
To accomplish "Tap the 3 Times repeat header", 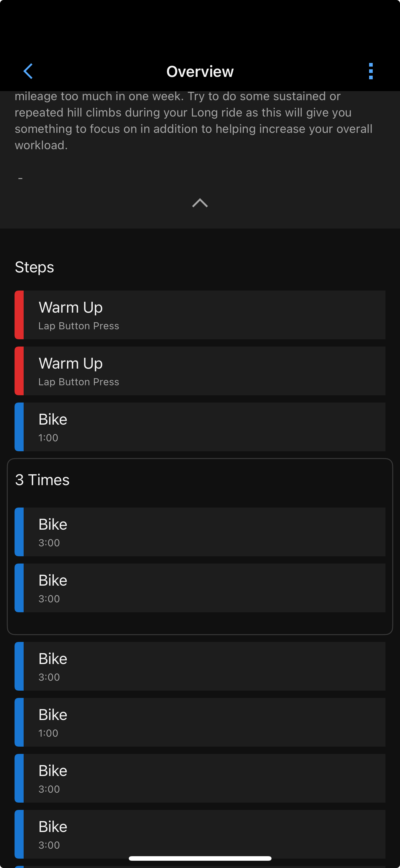I will [42, 480].
